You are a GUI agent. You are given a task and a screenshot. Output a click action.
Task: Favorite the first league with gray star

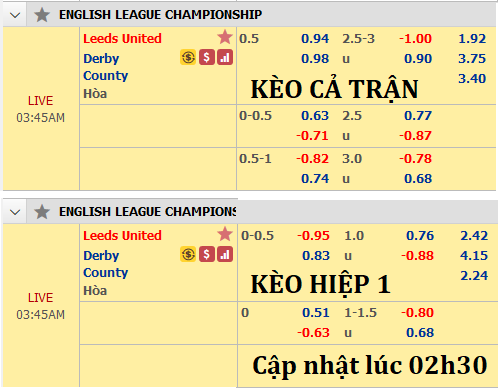click(42, 15)
